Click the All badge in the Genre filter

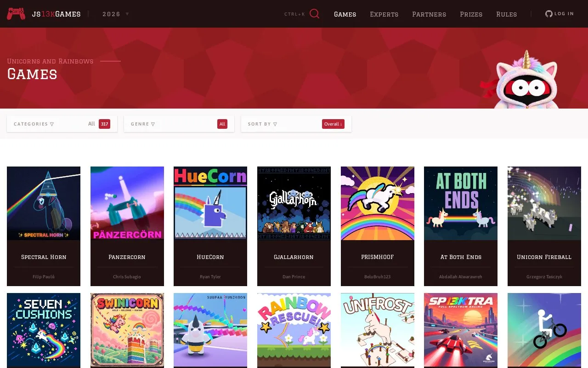[x=222, y=124]
